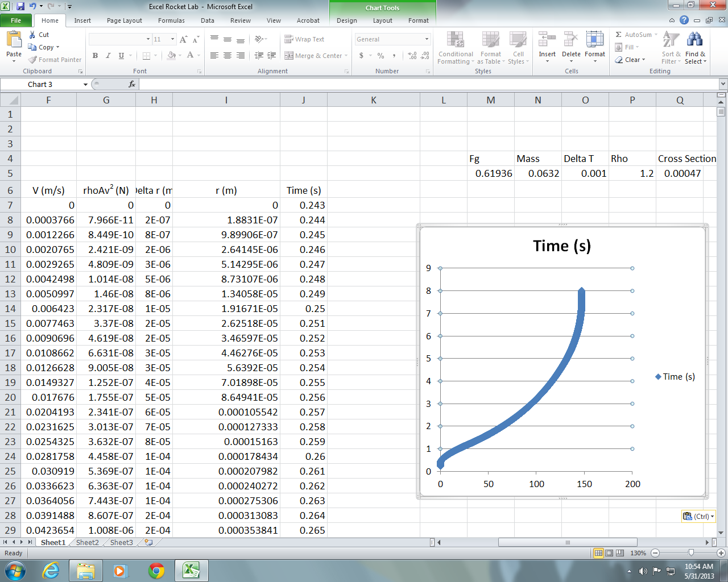The height and width of the screenshot is (582, 728).
Task: Select the Format Painter brush
Action: tap(32, 60)
